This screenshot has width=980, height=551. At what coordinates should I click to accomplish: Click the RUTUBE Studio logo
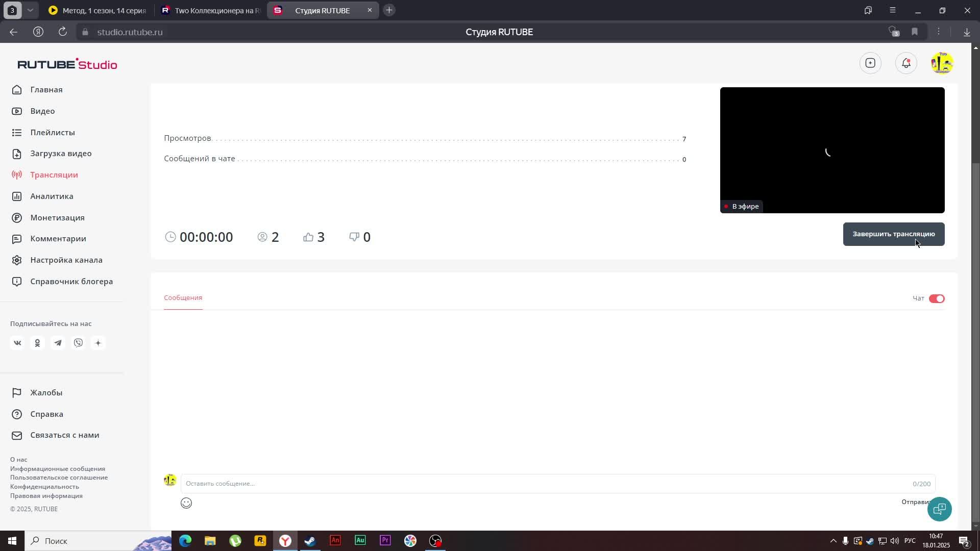point(67,64)
